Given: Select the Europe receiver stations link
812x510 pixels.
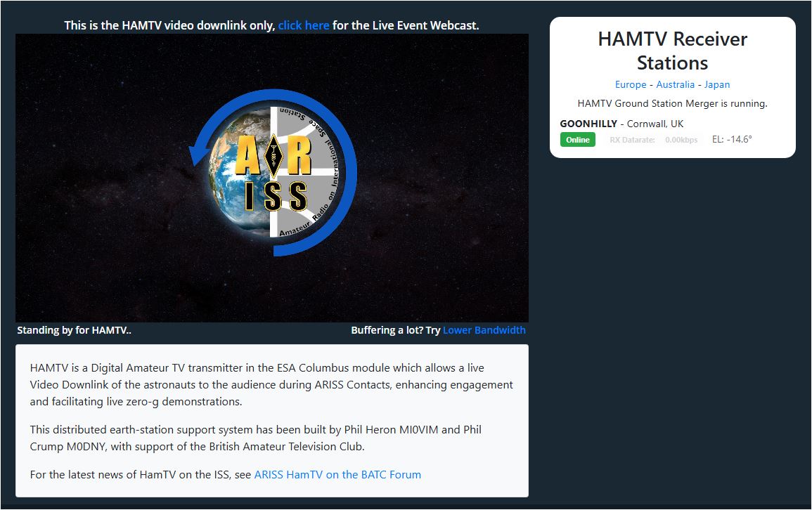Looking at the screenshot, I should coord(630,84).
